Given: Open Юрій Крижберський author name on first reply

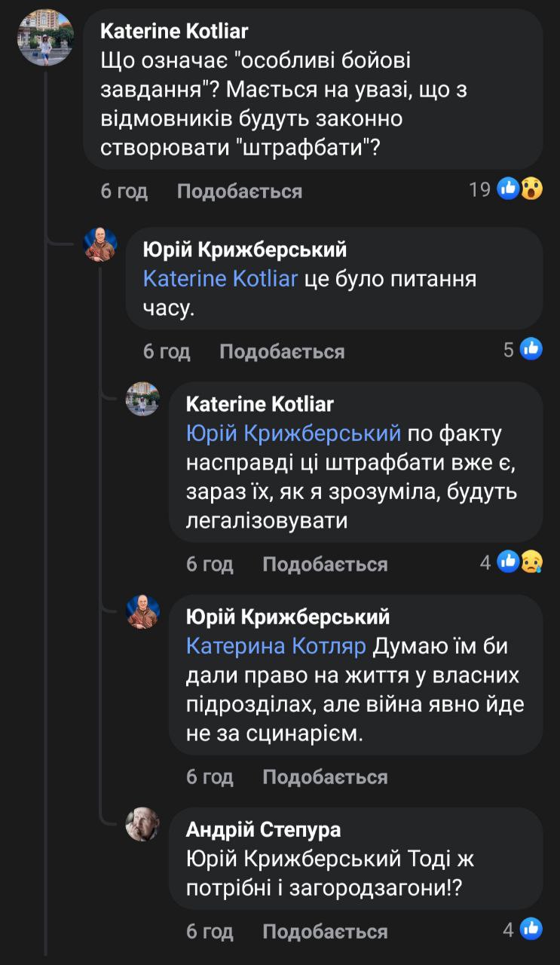Looking at the screenshot, I should tap(244, 249).
